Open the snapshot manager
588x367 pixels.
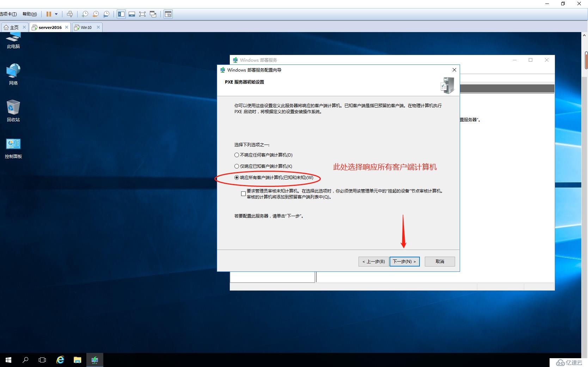(x=106, y=14)
